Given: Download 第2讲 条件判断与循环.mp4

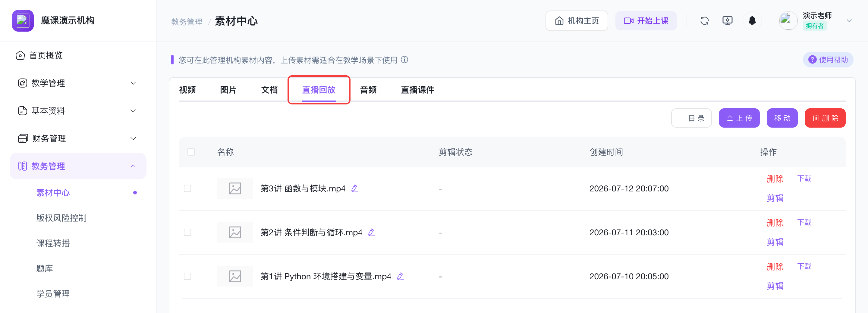Looking at the screenshot, I should coord(804,222).
